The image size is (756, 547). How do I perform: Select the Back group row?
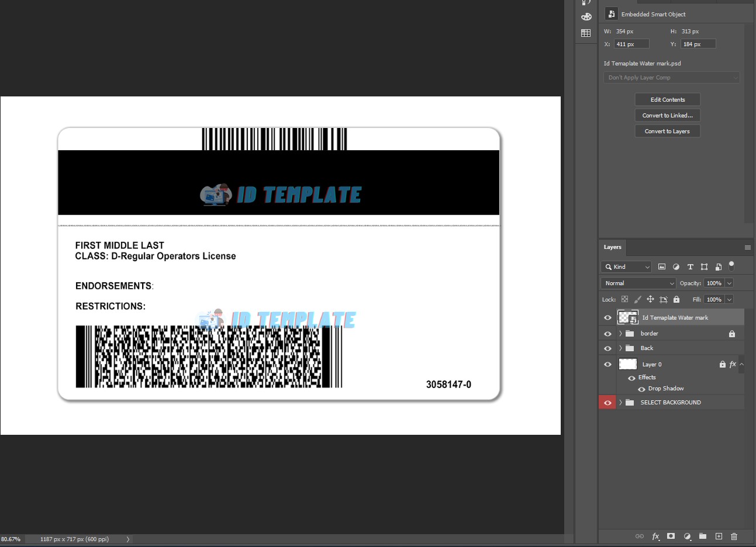(672, 348)
